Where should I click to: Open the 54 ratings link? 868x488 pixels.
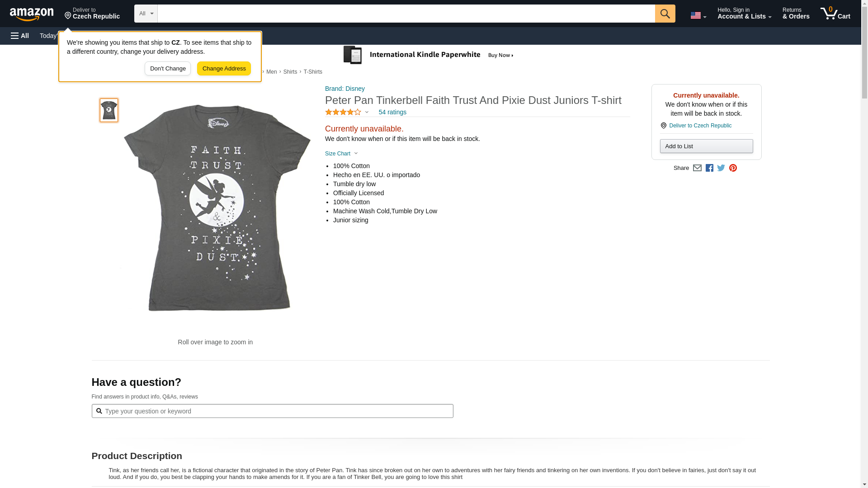coord(392,112)
